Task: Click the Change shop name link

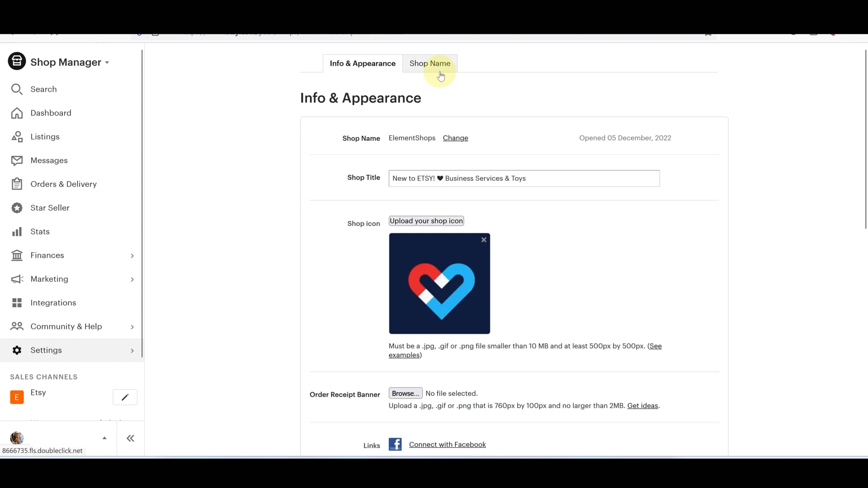Action: tap(455, 138)
